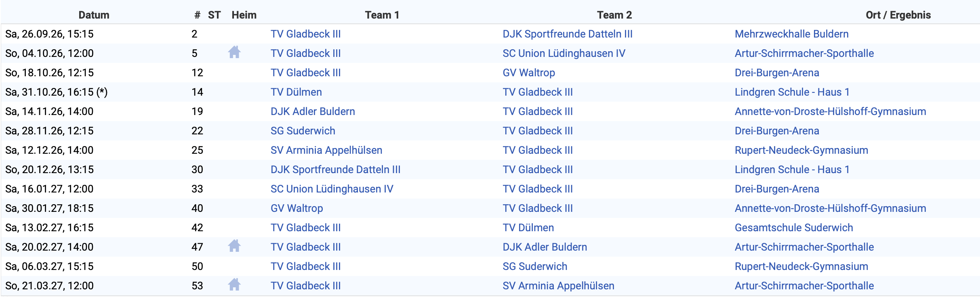Viewport: 980px width, 297px height.
Task: Open TV Gladbeck III in match 2
Action: [306, 34]
